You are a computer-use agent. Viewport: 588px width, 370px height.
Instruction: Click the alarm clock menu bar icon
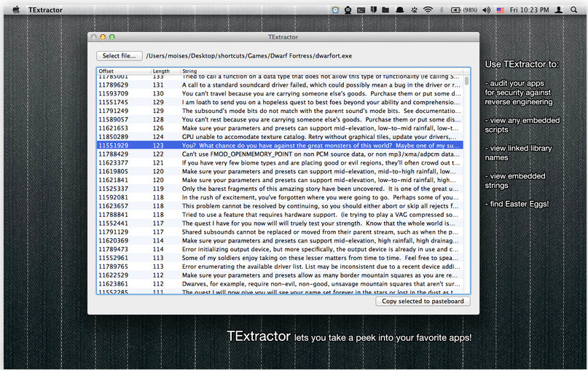coord(335,10)
